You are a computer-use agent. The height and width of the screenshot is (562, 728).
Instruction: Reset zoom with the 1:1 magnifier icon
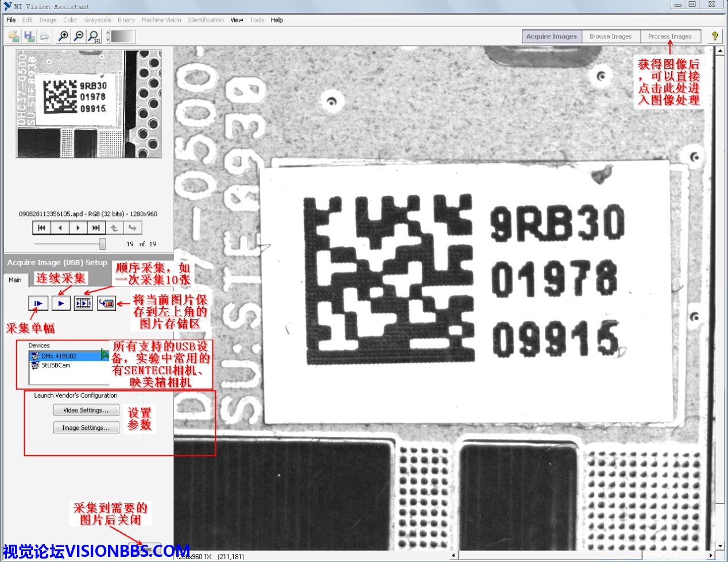[94, 36]
